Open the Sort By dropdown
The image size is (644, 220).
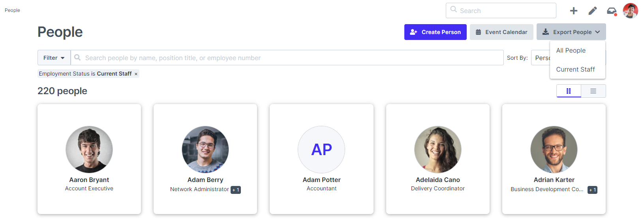click(x=542, y=58)
